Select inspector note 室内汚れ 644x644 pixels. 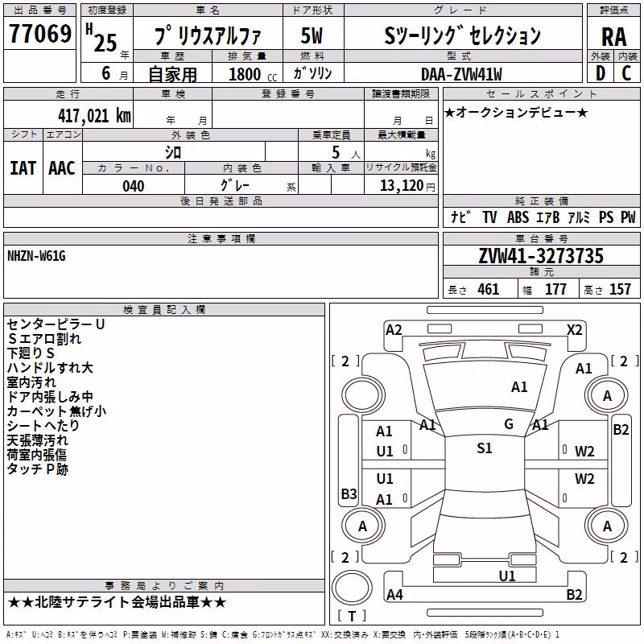pyautogui.click(x=31, y=382)
